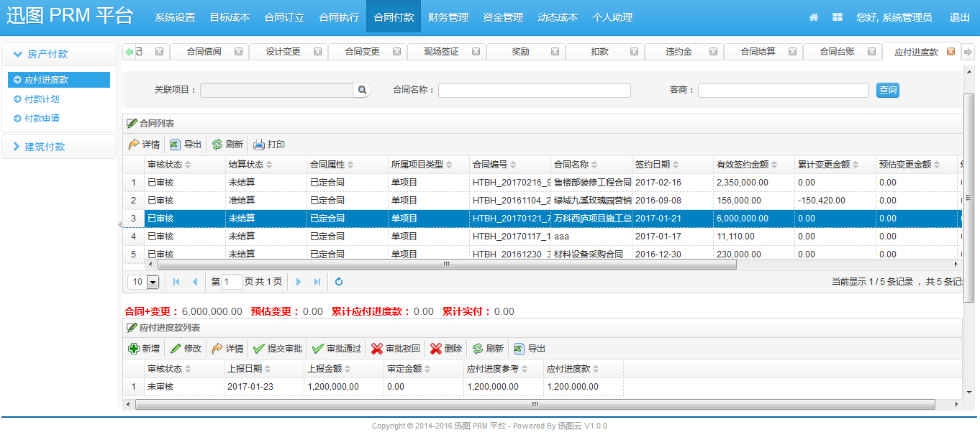Open the 财务管理 menu
Viewport: 980px width, 435px height.
[x=448, y=17]
